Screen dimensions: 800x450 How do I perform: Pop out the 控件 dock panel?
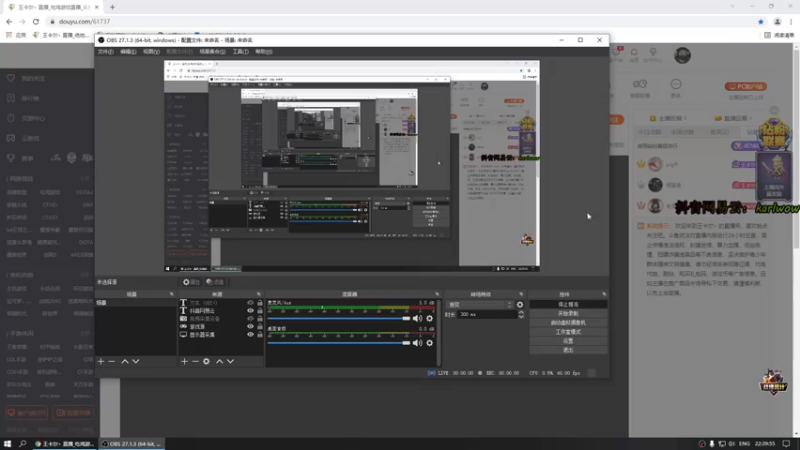604,294
